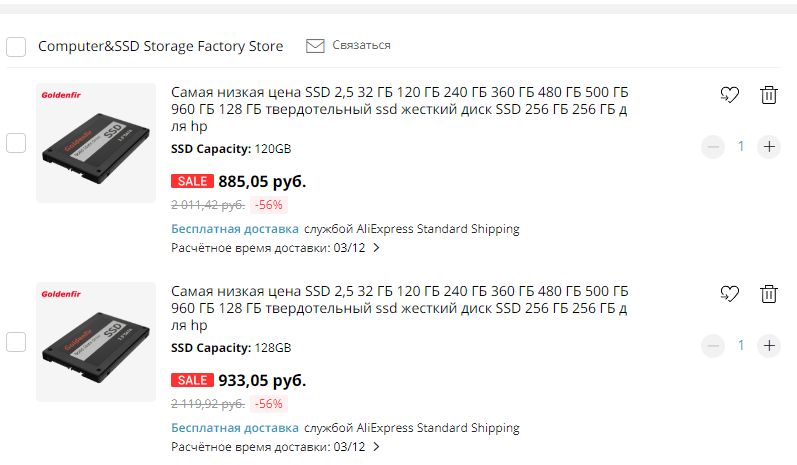Add 120GB SSD to wishlist heart icon
Viewport: 797px width, 465px height.
pos(729,95)
